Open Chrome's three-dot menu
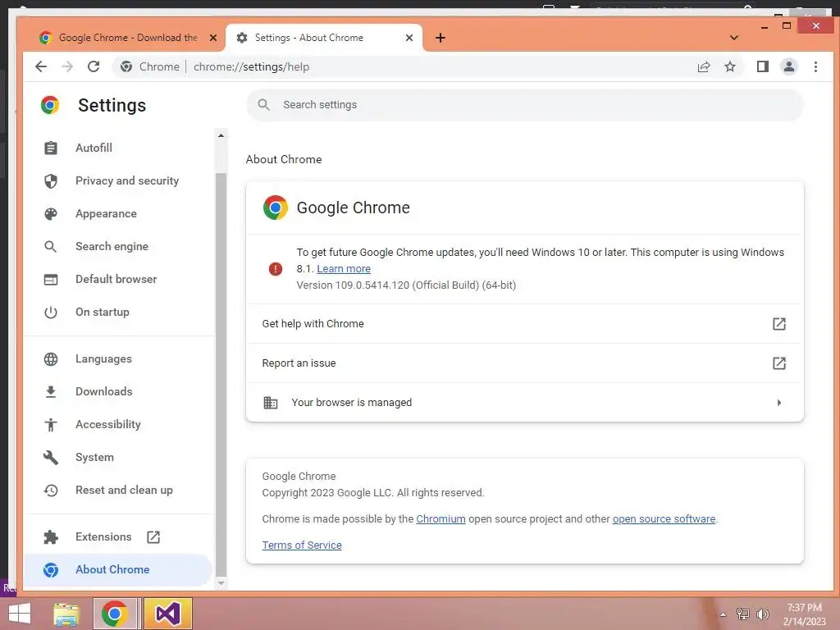The image size is (840, 630). pyautogui.click(x=815, y=66)
